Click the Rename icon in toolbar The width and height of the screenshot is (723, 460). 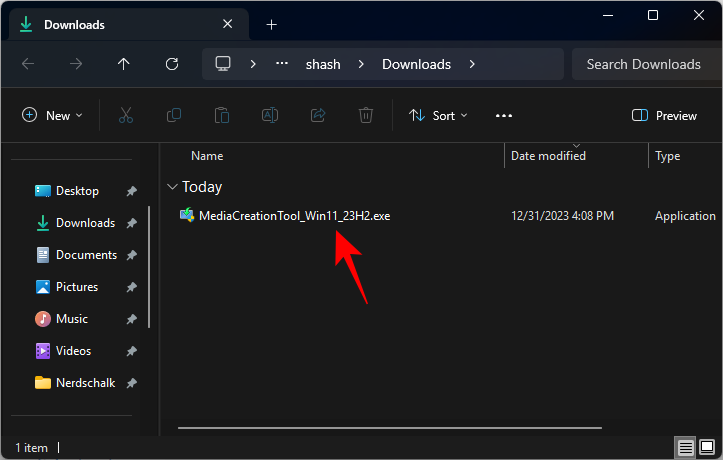click(x=270, y=116)
